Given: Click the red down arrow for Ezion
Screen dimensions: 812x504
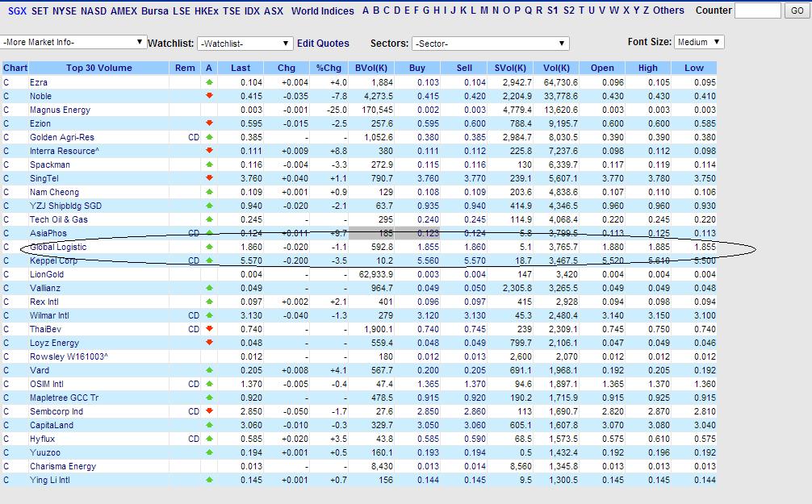Looking at the screenshot, I should coord(209,123).
